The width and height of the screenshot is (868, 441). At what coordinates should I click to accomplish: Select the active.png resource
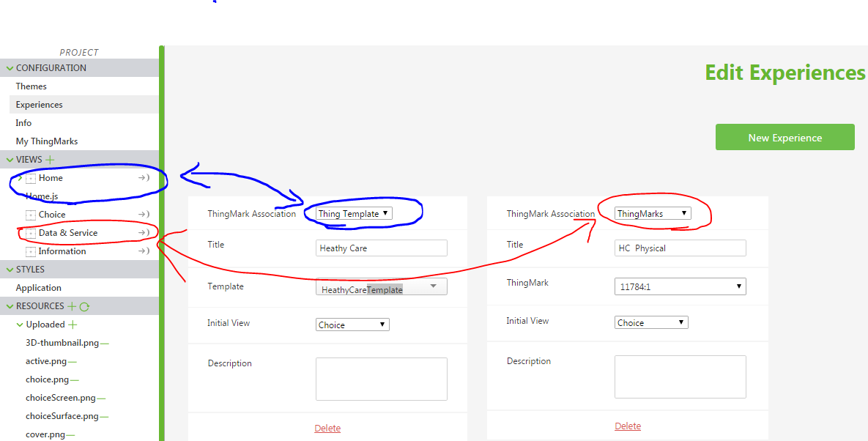(46, 360)
